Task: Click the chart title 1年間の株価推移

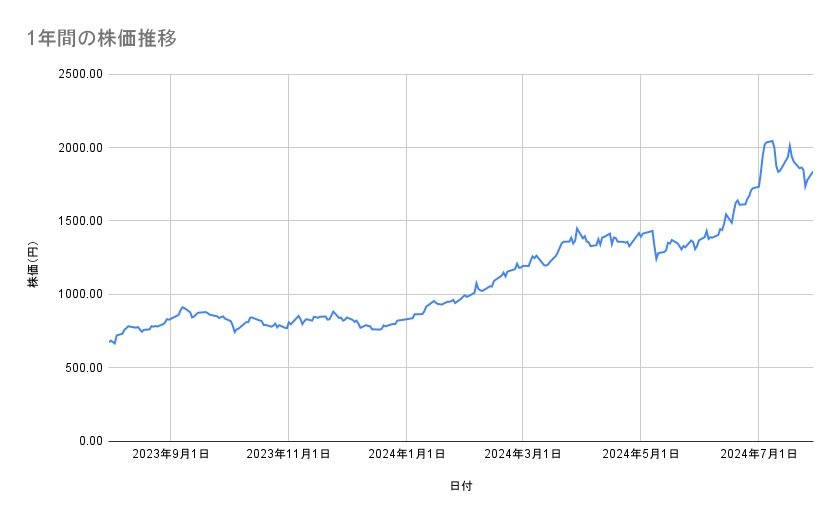Action: 103,39
